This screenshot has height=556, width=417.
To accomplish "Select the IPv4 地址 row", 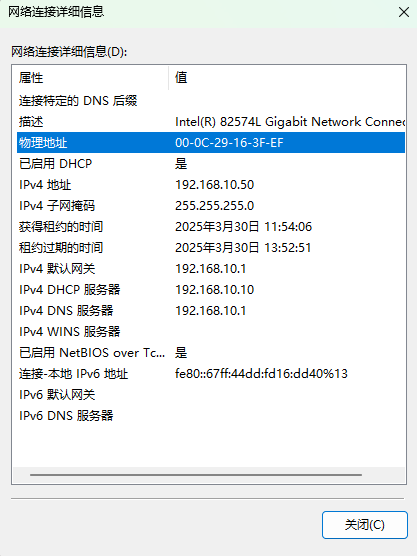I will (x=211, y=184).
